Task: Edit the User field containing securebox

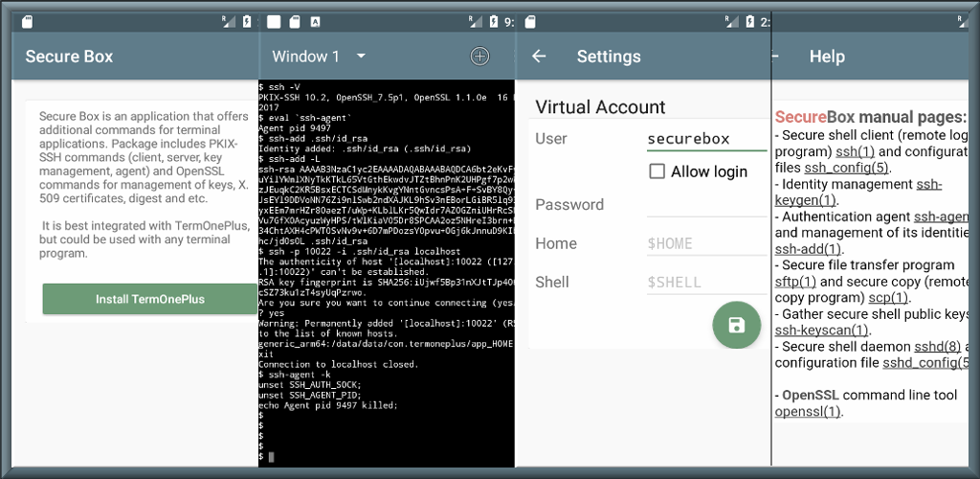Action: (706, 139)
